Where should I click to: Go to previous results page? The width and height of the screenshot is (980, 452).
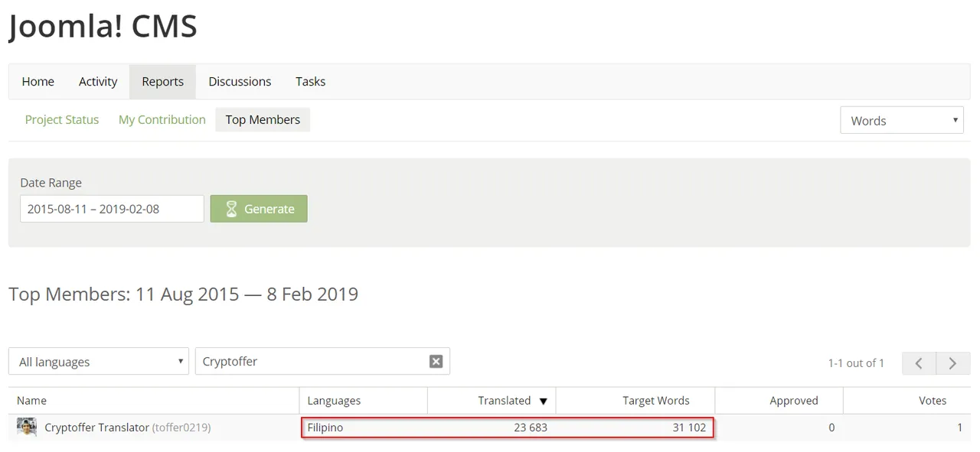pyautogui.click(x=918, y=363)
